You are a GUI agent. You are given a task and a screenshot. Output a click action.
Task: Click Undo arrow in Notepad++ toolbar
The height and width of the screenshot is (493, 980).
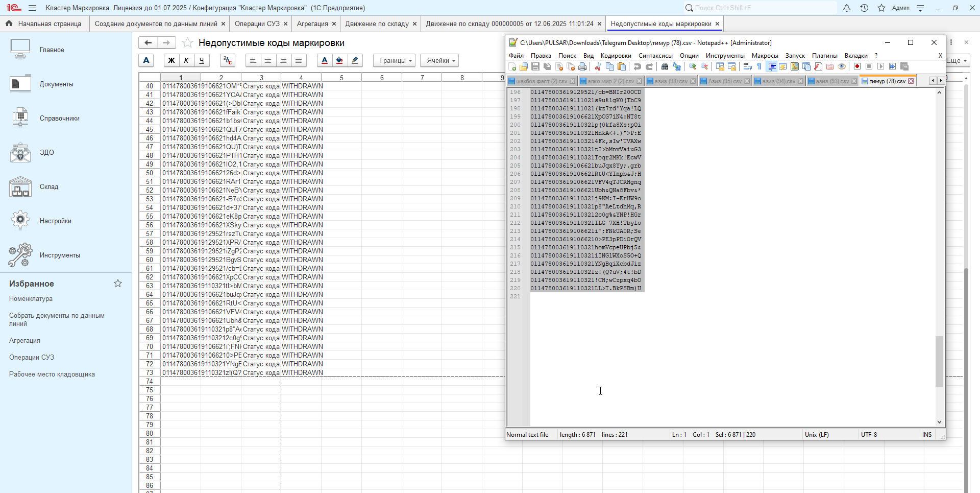coord(637,66)
